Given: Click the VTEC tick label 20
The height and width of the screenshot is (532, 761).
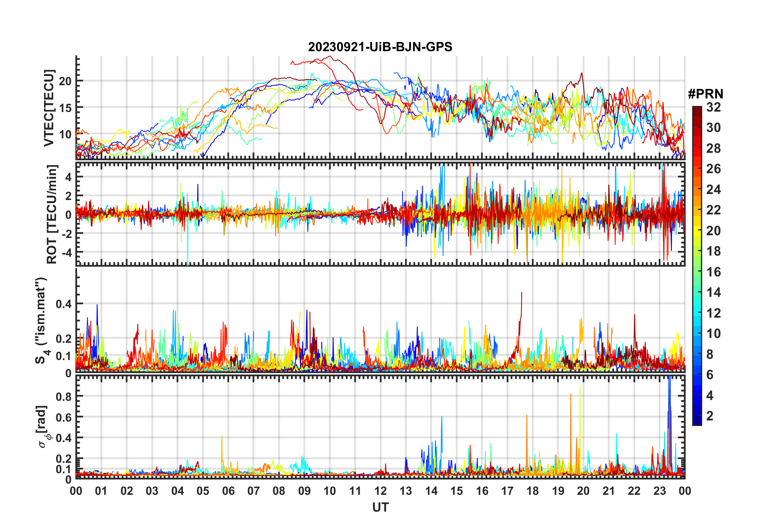Looking at the screenshot, I should (x=65, y=81).
